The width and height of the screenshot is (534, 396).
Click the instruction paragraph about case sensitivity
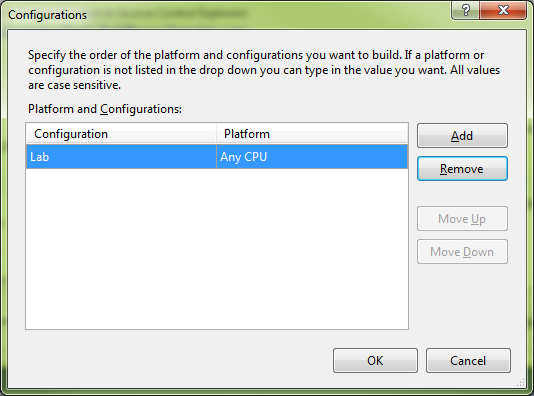[x=264, y=70]
